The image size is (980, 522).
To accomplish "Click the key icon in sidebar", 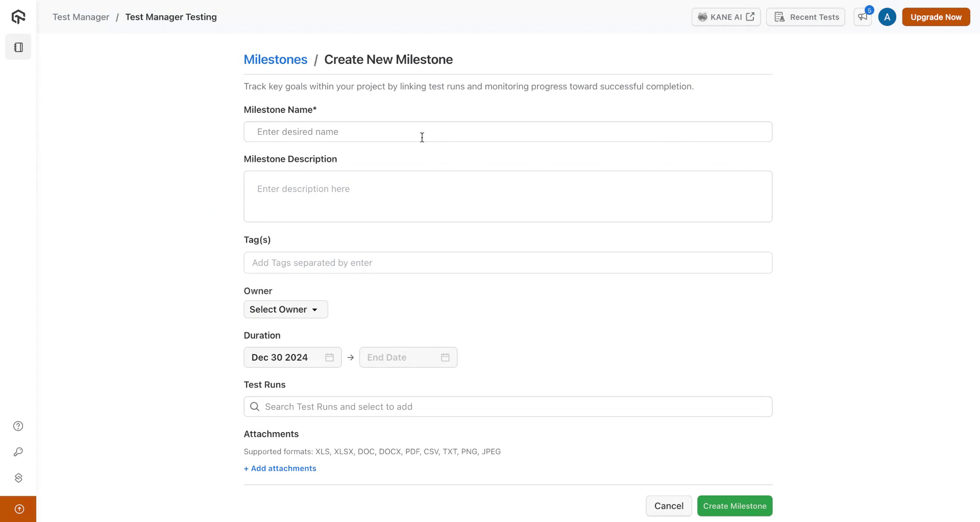I will (x=18, y=452).
